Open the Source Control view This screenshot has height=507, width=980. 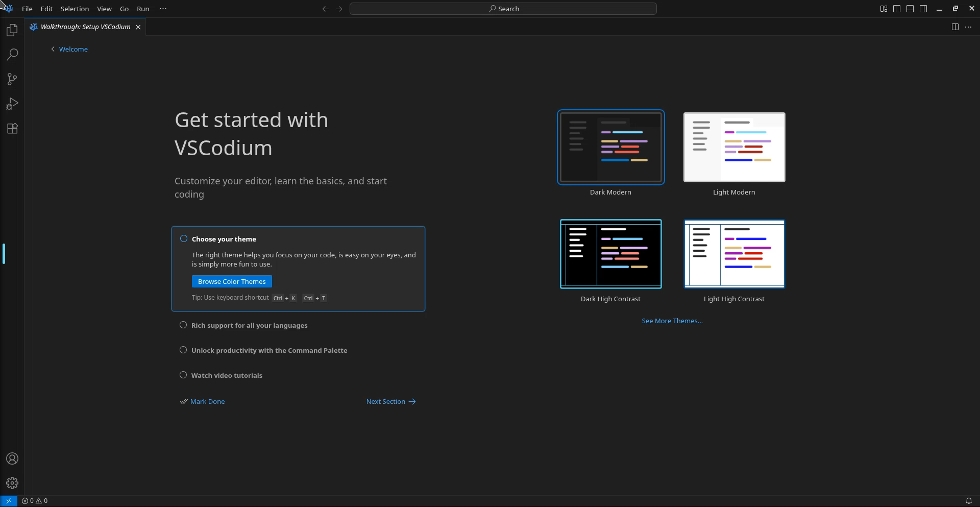[12, 79]
